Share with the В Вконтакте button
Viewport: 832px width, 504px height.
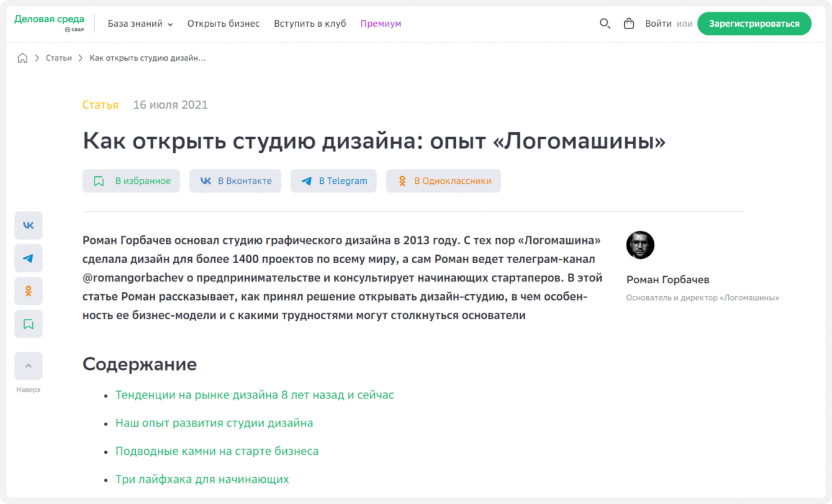[x=235, y=181]
